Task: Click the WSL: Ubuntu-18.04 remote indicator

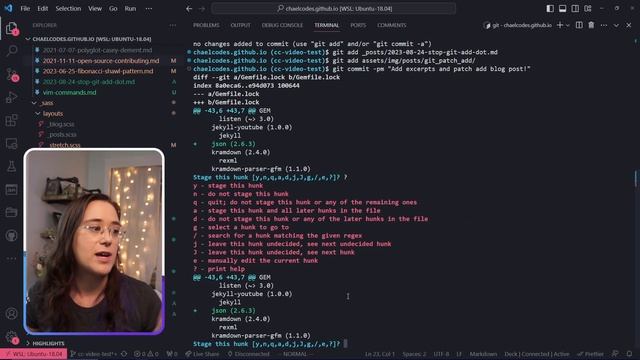Action: tap(34, 354)
